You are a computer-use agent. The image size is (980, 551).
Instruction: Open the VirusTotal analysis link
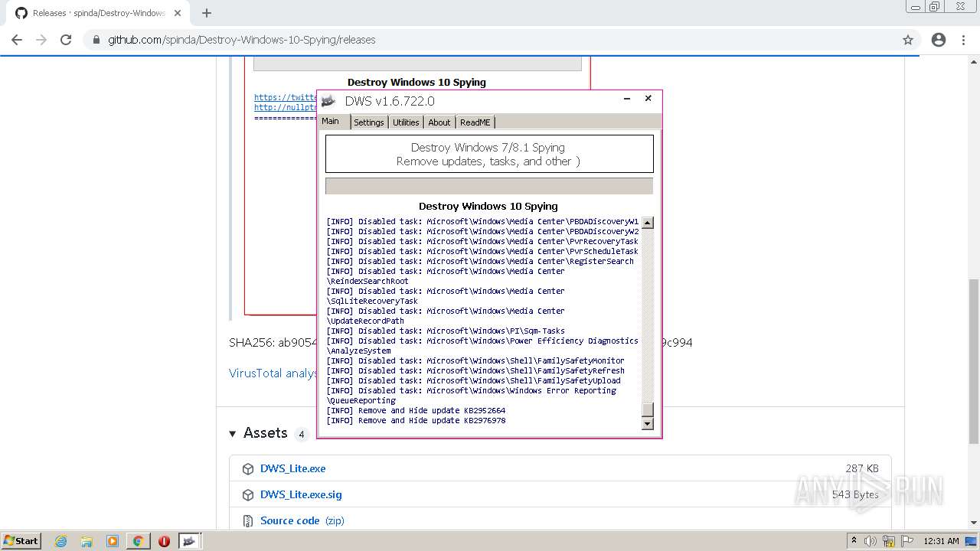[x=273, y=373]
